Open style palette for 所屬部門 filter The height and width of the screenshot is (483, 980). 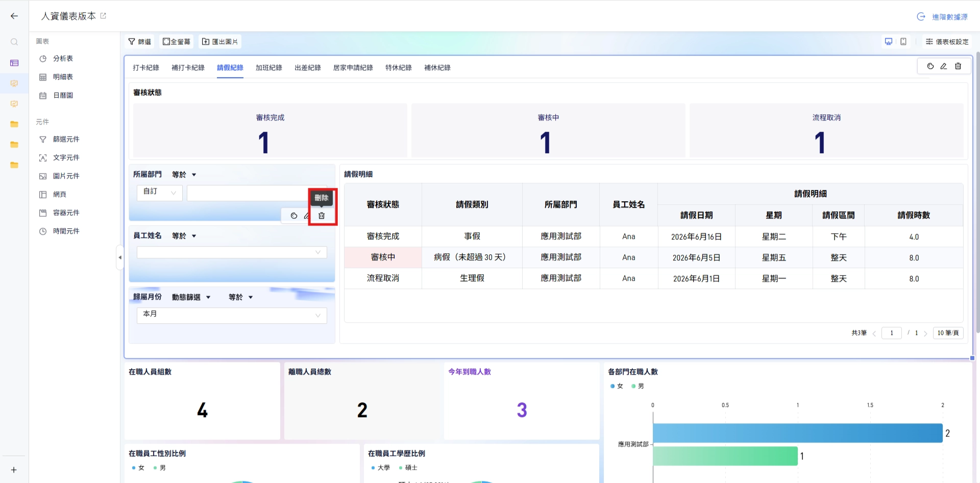294,215
